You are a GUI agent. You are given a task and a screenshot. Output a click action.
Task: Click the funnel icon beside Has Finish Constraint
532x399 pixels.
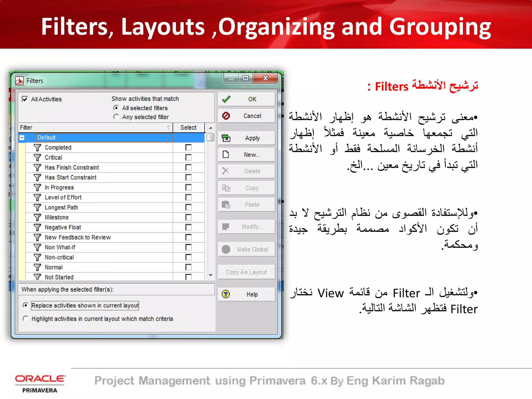point(37,168)
